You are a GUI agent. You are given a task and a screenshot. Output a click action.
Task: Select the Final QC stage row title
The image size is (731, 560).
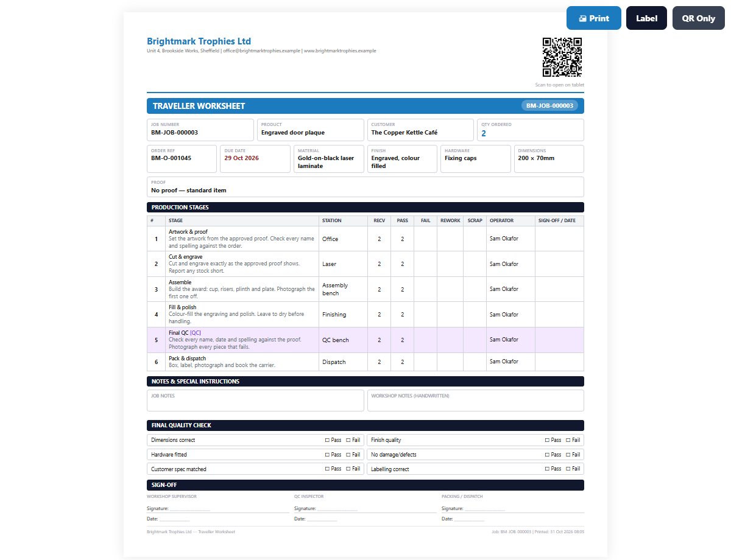(x=185, y=333)
